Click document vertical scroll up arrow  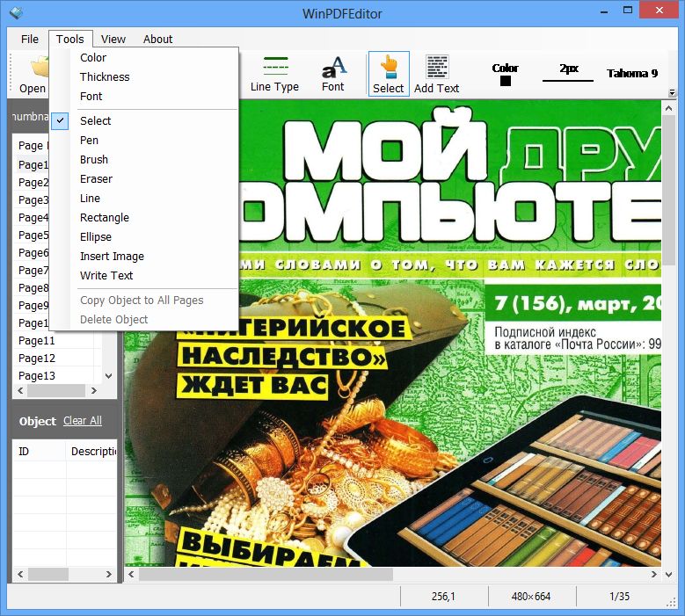pos(669,108)
